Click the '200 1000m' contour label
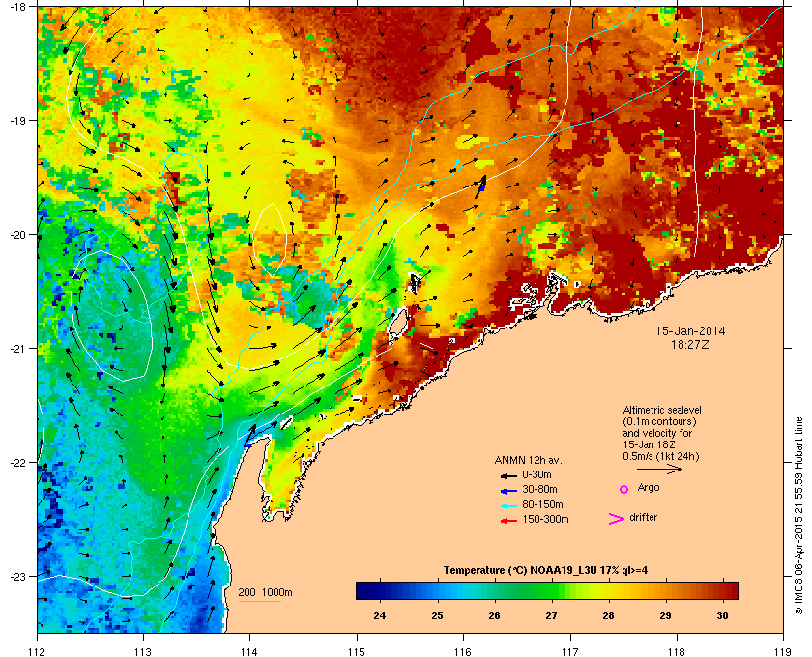This screenshot has height=657, width=812. (x=265, y=593)
